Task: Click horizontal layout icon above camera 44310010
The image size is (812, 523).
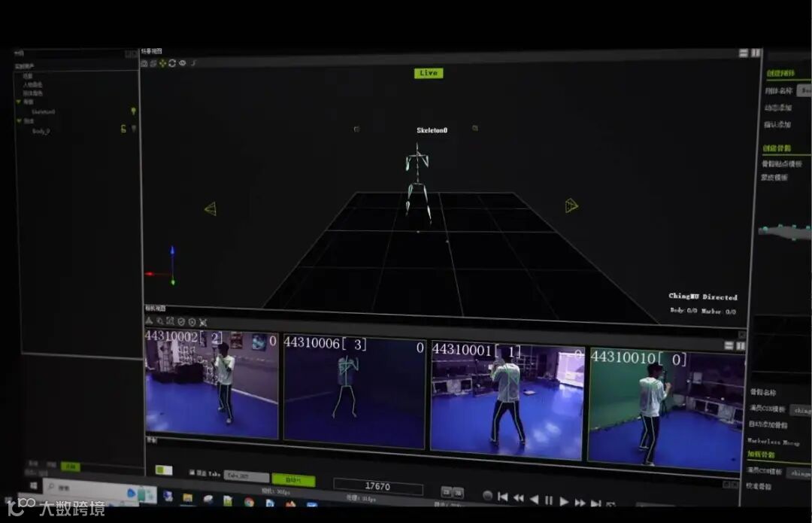Action: tap(729, 345)
